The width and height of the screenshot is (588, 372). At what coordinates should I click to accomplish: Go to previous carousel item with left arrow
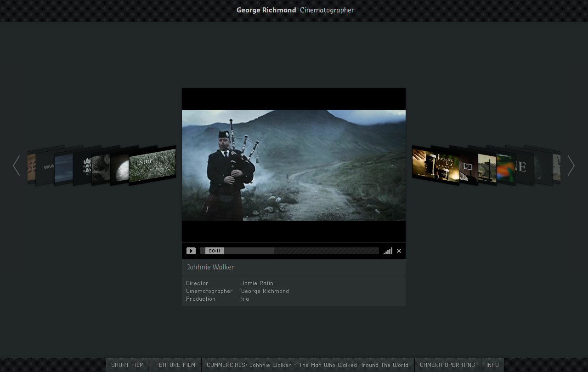coord(17,166)
